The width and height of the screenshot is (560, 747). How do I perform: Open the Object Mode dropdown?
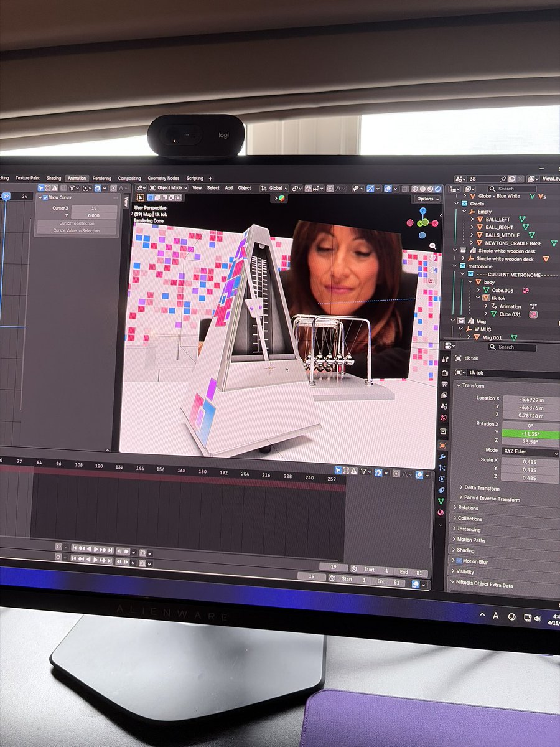167,187
